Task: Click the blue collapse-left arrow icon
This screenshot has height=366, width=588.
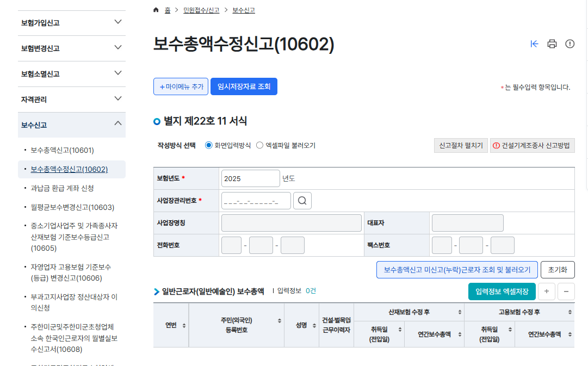Action: coord(534,44)
